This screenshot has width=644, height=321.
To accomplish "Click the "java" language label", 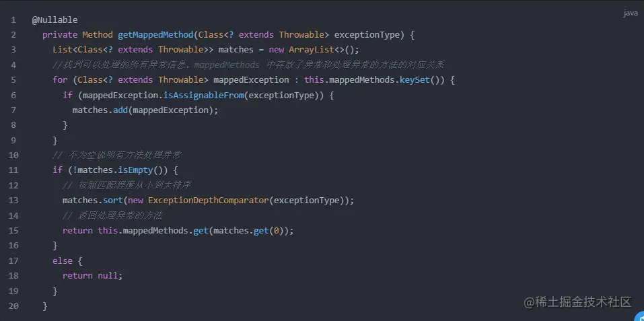I will point(631,13).
